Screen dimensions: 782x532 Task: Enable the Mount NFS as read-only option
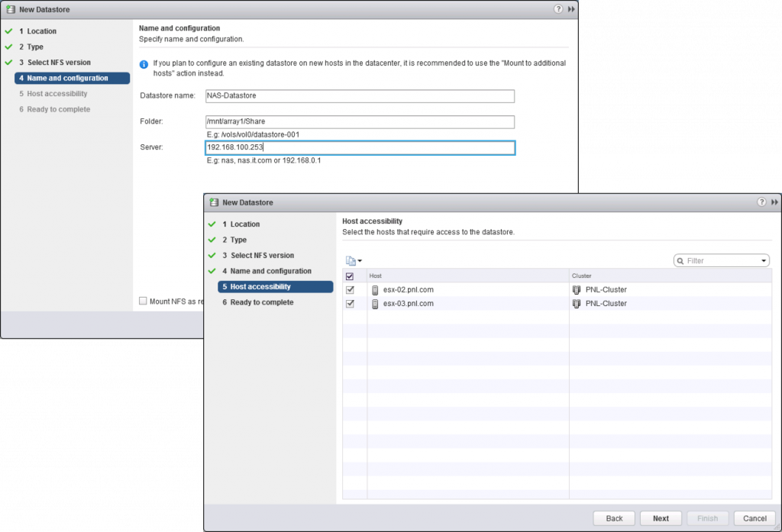click(143, 301)
